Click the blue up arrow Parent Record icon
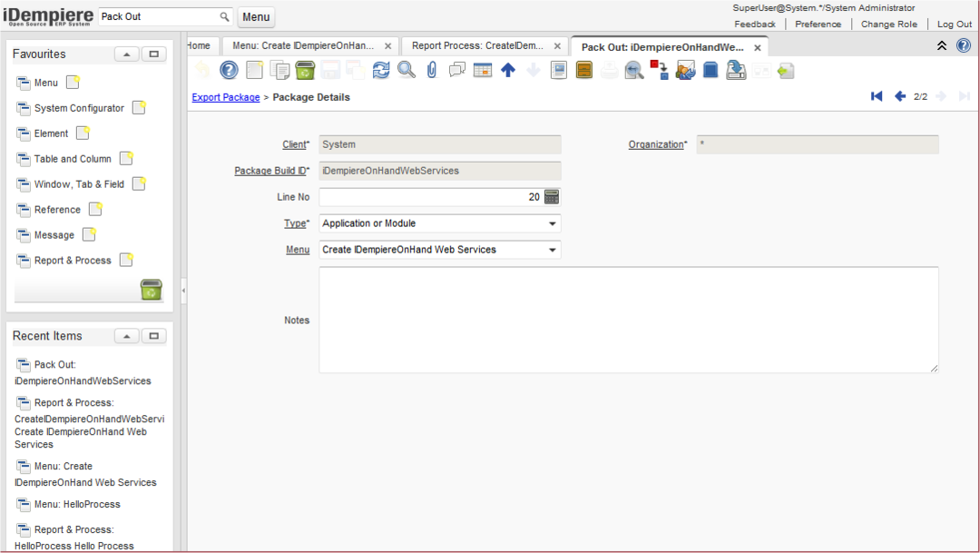Image resolution: width=980 pixels, height=553 pixels. point(508,70)
